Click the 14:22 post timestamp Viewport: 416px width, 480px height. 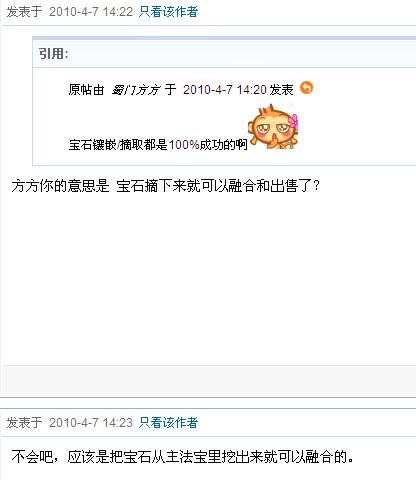(91, 12)
